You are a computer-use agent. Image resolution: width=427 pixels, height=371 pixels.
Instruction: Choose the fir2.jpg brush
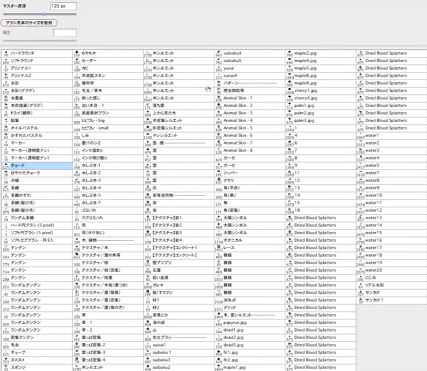click(250, 360)
